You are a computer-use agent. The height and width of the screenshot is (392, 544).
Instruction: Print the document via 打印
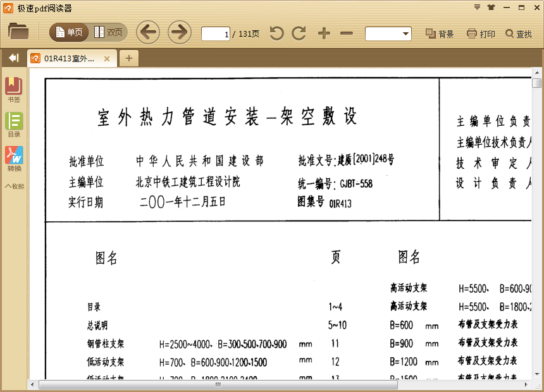(479, 34)
